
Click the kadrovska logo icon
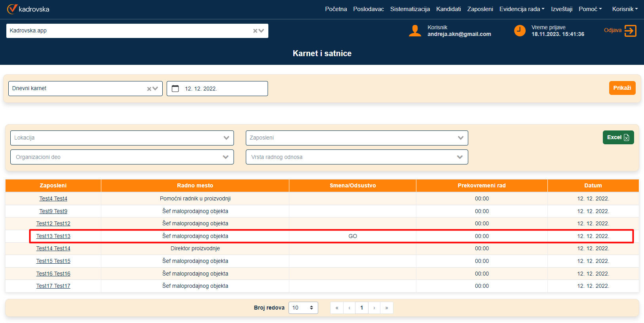(x=12, y=9)
